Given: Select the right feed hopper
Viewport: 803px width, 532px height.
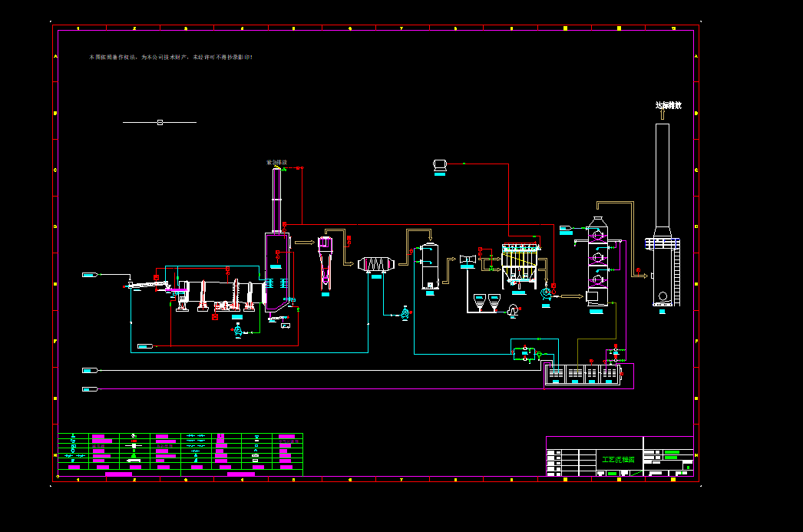Looking at the screenshot, I should tap(494, 302).
